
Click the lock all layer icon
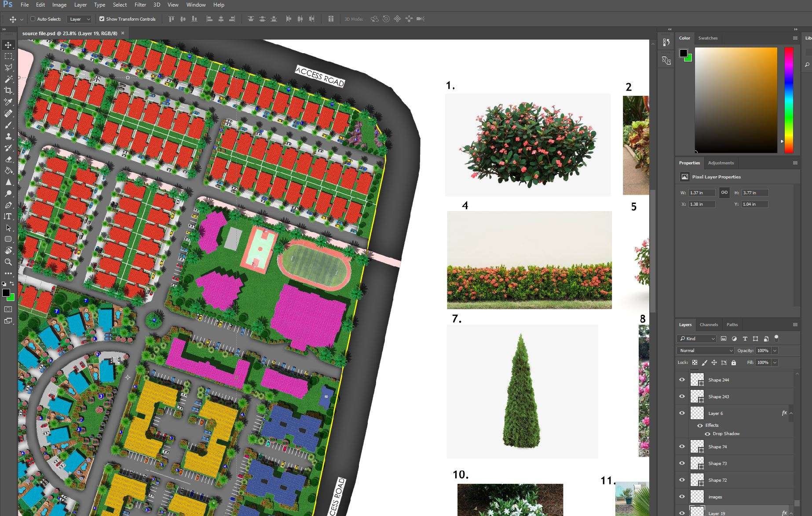[x=733, y=363]
